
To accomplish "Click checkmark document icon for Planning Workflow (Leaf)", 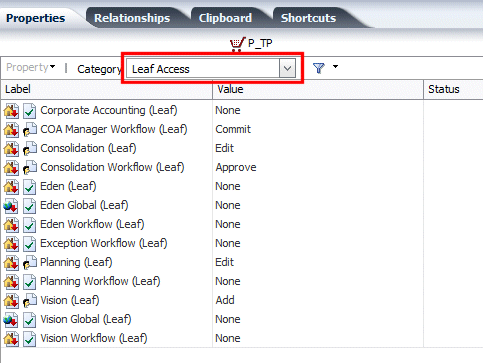I will click(30, 282).
